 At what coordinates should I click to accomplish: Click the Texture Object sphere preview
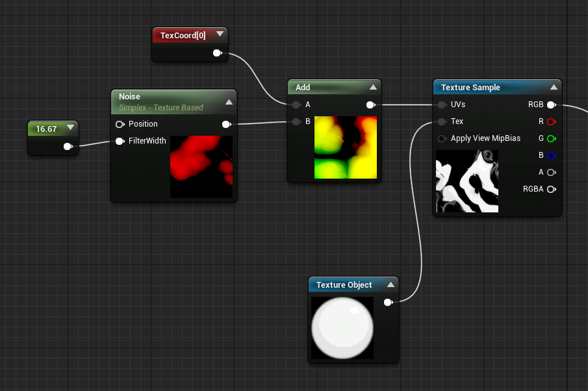[342, 328]
